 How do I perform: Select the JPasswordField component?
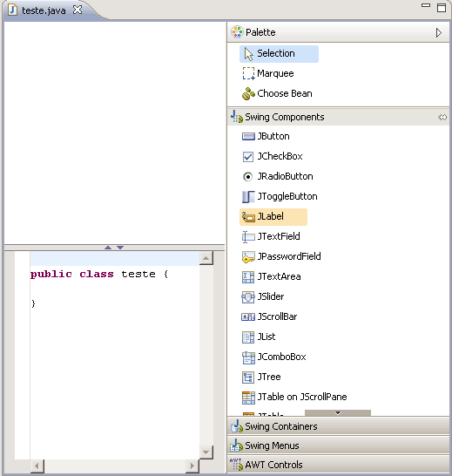tap(281, 256)
